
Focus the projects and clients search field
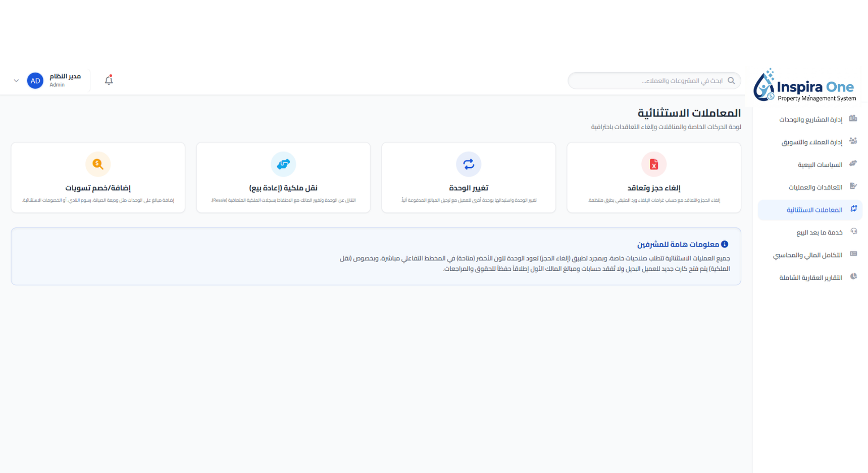tap(654, 81)
